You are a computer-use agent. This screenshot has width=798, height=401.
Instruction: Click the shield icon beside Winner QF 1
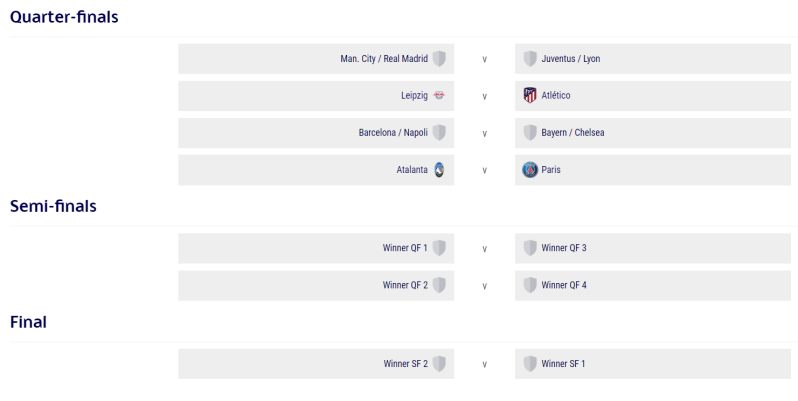click(x=439, y=248)
